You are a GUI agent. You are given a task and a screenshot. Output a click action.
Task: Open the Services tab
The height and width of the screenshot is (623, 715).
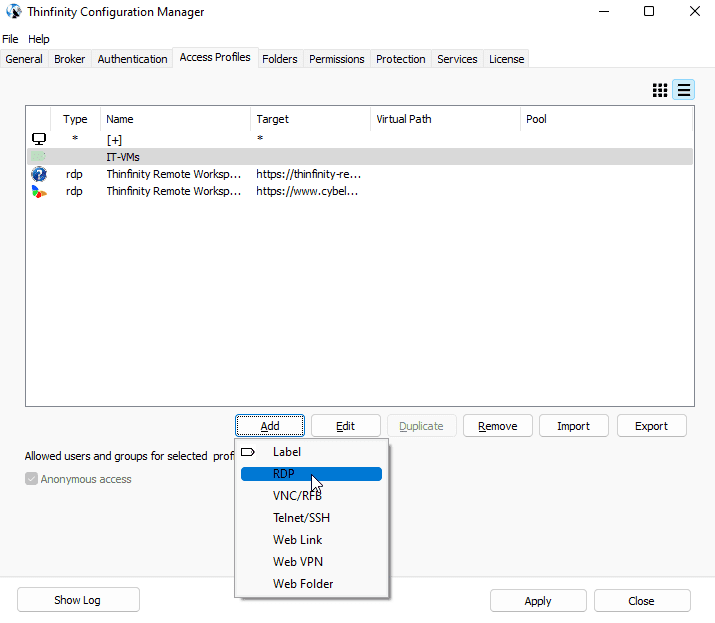457,59
